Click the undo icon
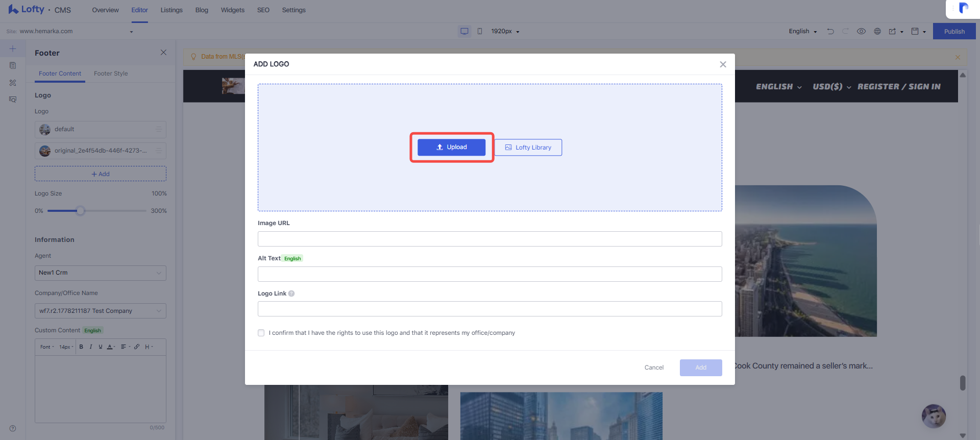 (830, 31)
